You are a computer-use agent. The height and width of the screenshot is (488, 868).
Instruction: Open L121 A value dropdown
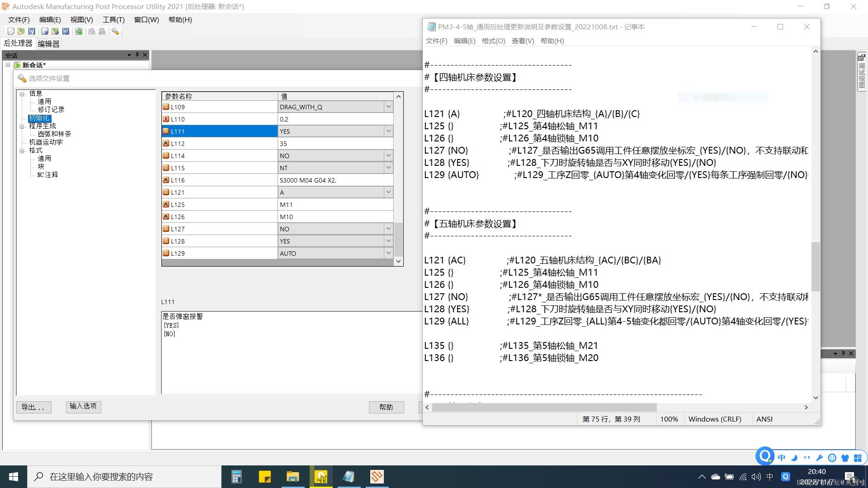pyautogui.click(x=388, y=192)
